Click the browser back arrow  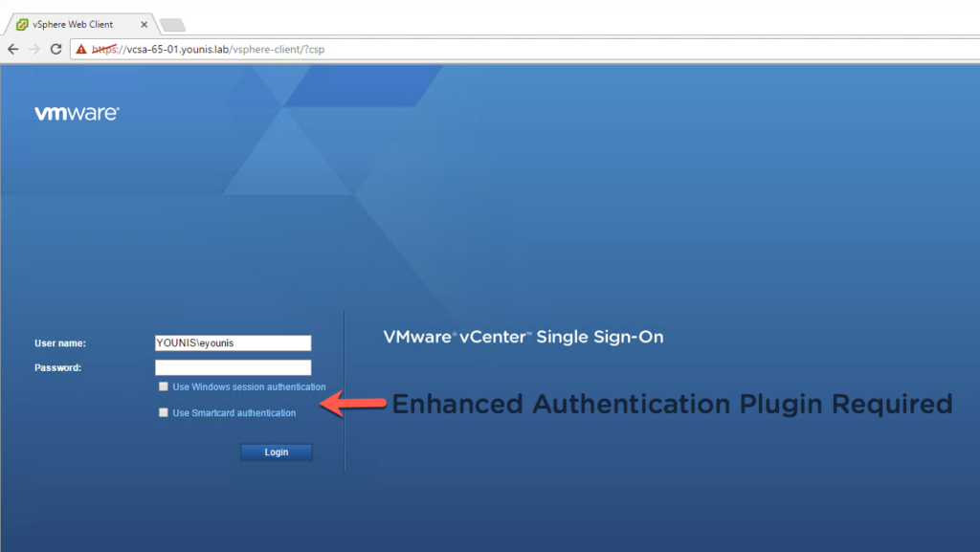tap(13, 49)
